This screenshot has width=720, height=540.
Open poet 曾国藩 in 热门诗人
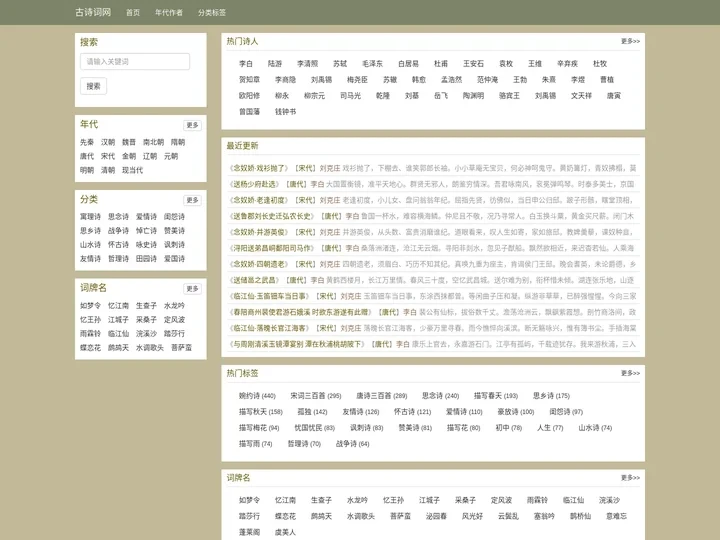(x=249, y=112)
